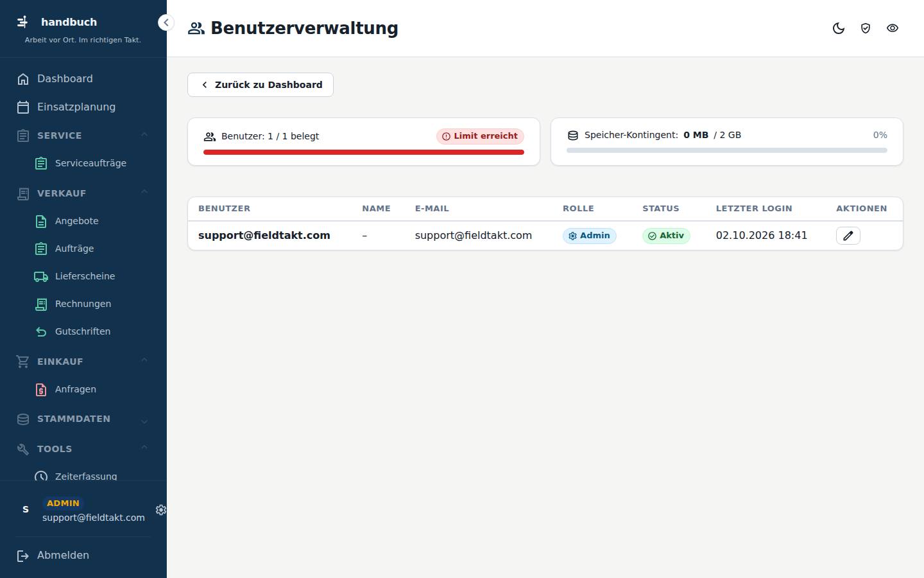Open Lieferscheine in the sidebar
924x578 pixels.
coord(92,276)
